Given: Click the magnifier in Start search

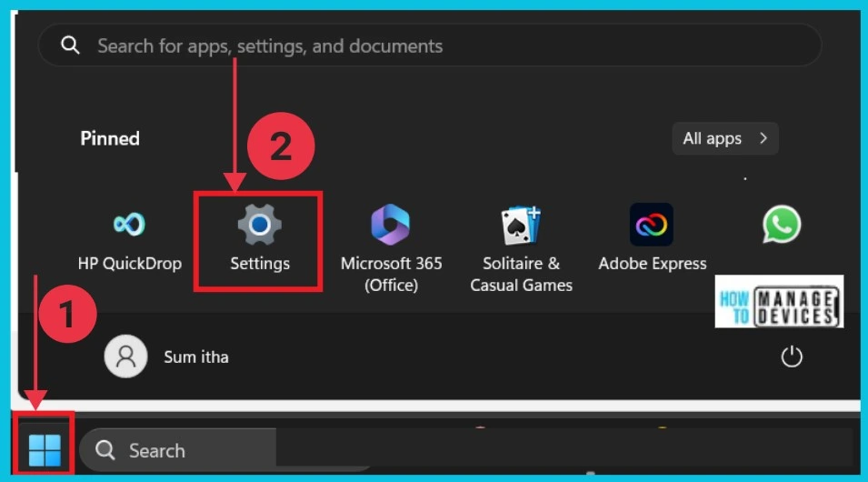Looking at the screenshot, I should point(70,45).
